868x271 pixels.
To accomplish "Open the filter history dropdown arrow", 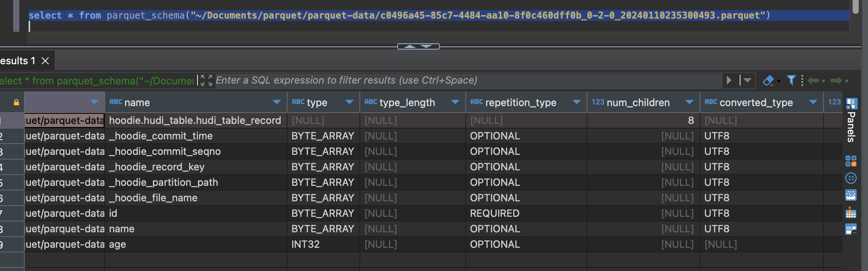I will coord(747,80).
